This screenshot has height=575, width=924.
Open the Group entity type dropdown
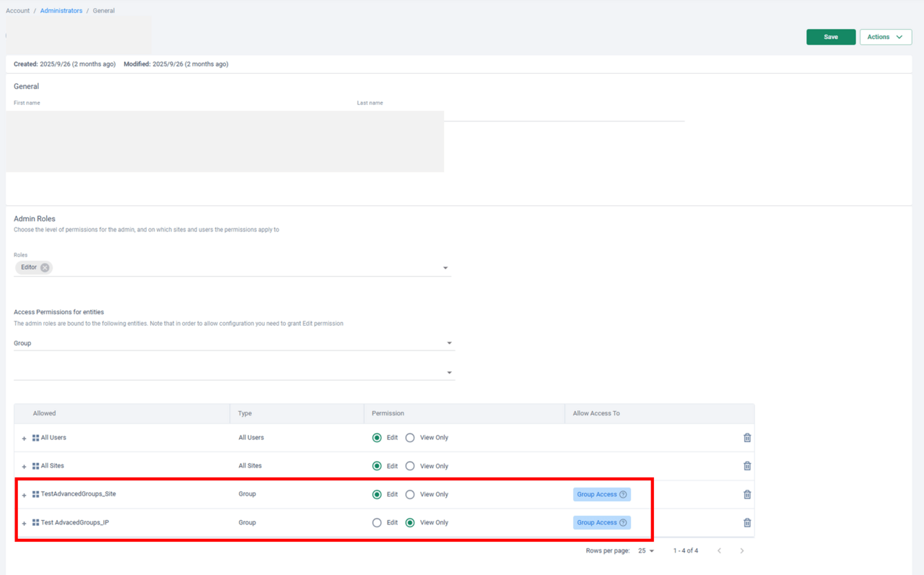point(449,343)
